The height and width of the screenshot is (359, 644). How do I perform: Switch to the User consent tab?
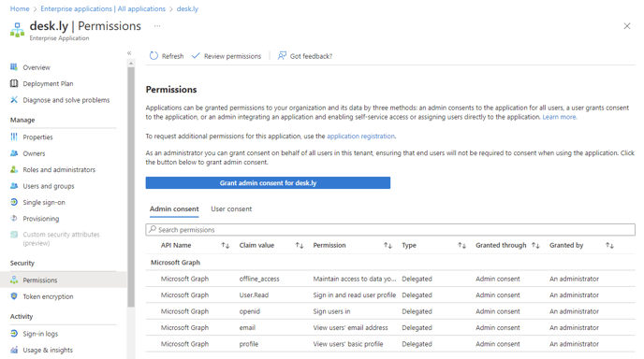pyautogui.click(x=231, y=208)
